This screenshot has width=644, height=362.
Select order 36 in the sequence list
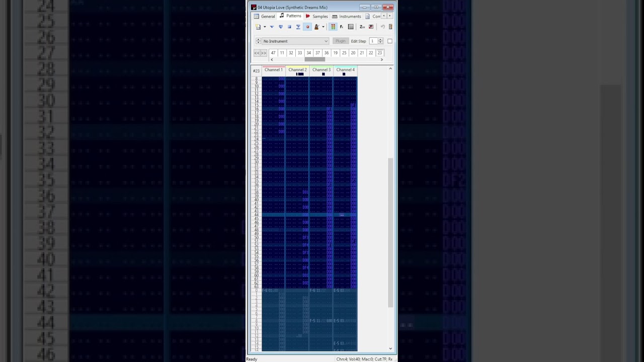pos(326,53)
